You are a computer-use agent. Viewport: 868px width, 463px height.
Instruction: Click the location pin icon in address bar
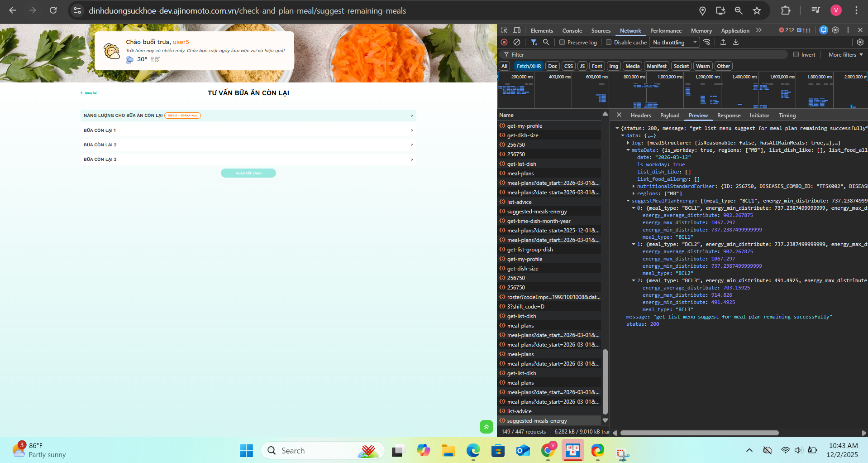point(702,10)
